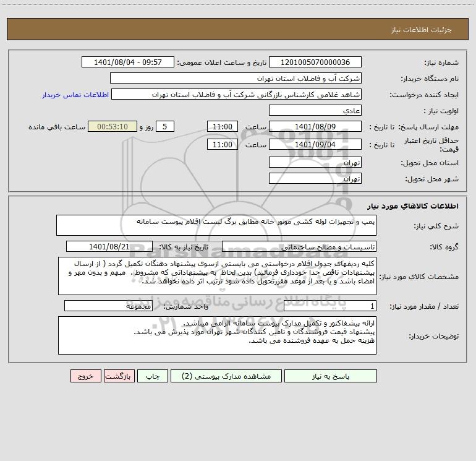This screenshot has height=461, width=476.
Task: Open اطلاعات تماس خریدار link
Action: (75, 95)
